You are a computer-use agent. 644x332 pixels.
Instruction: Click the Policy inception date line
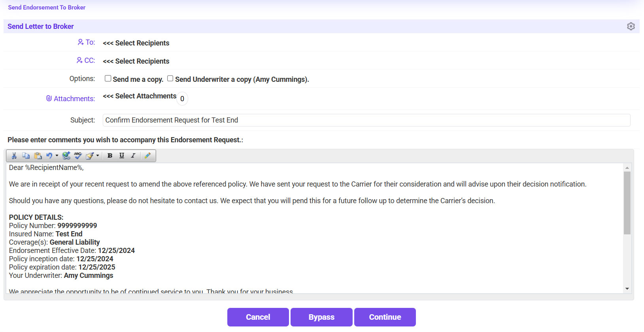pyautogui.click(x=61, y=259)
